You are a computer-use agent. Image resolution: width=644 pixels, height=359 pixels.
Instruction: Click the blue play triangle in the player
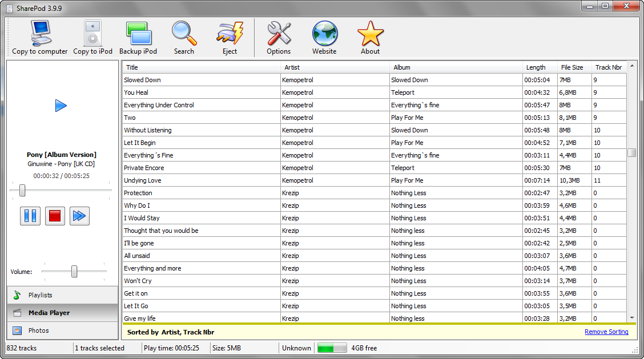coord(61,106)
